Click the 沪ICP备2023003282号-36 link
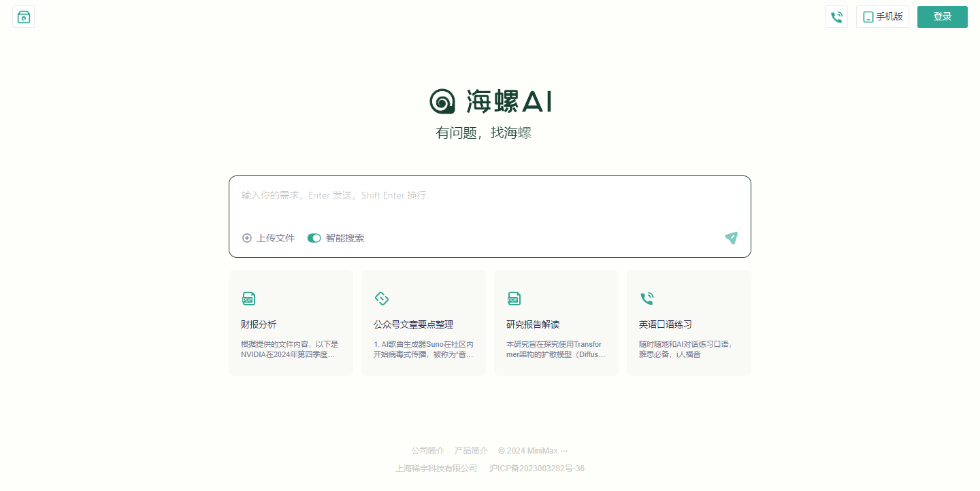The image size is (980, 491). click(537, 469)
